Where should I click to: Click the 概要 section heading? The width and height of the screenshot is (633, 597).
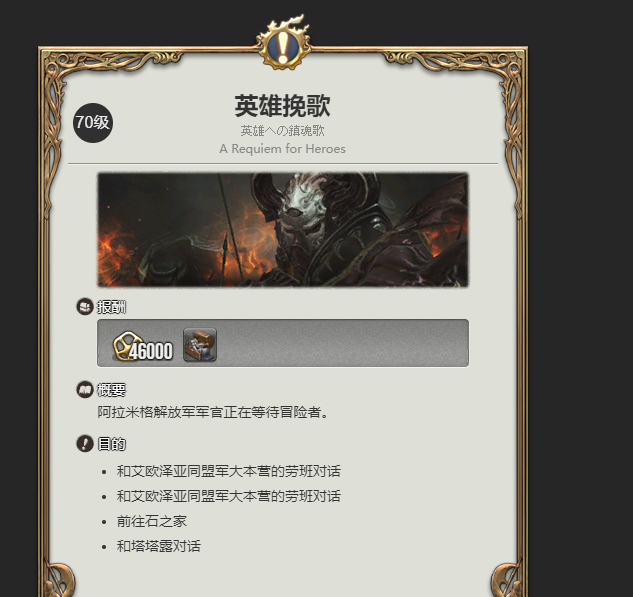click(111, 390)
